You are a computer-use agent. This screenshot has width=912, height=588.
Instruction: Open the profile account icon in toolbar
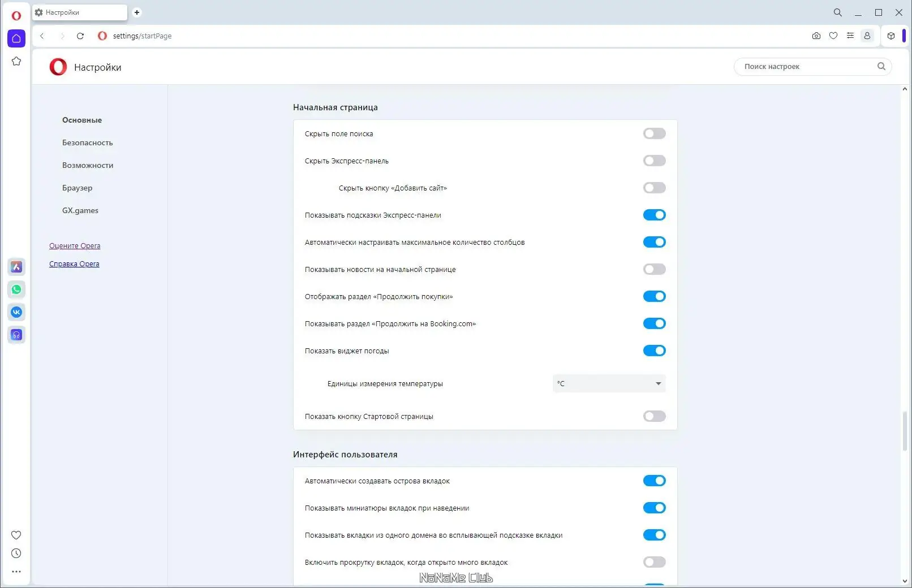tap(867, 36)
